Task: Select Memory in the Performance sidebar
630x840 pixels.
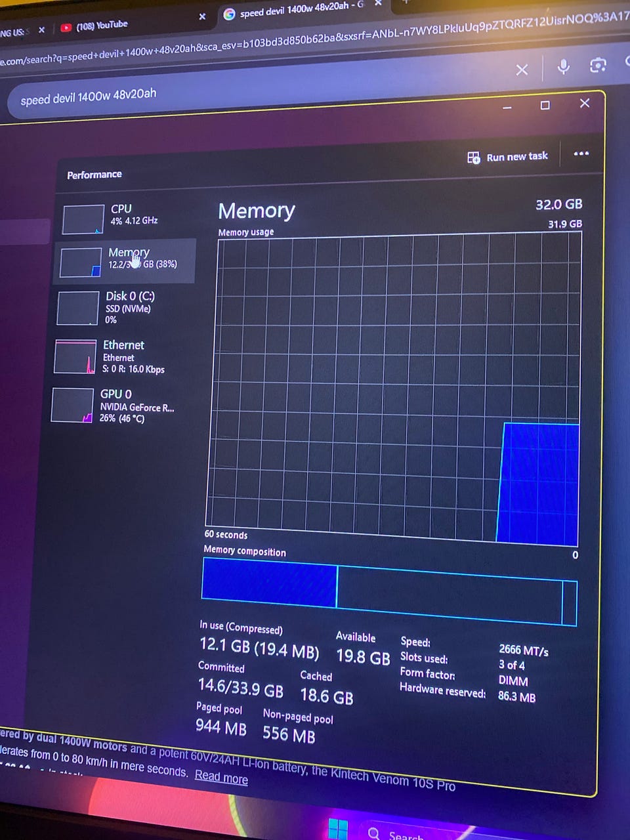Action: pyautogui.click(x=125, y=261)
